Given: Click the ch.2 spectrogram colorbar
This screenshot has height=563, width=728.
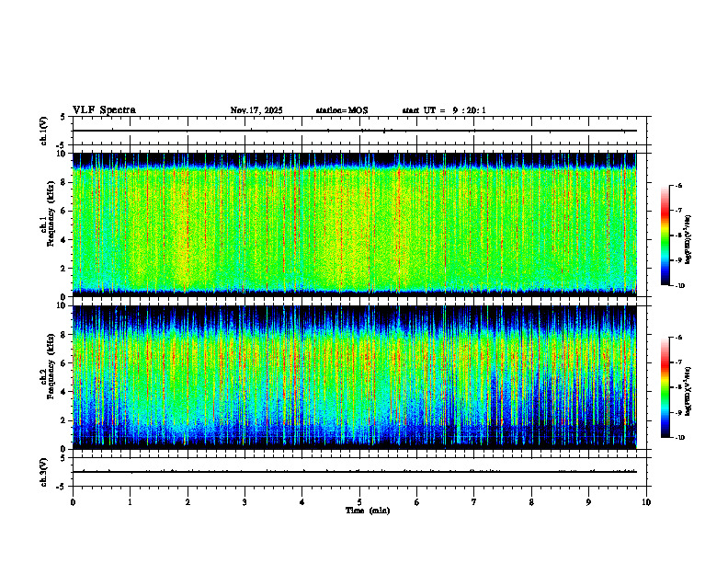Looking at the screenshot, I should pyautogui.click(x=665, y=387).
